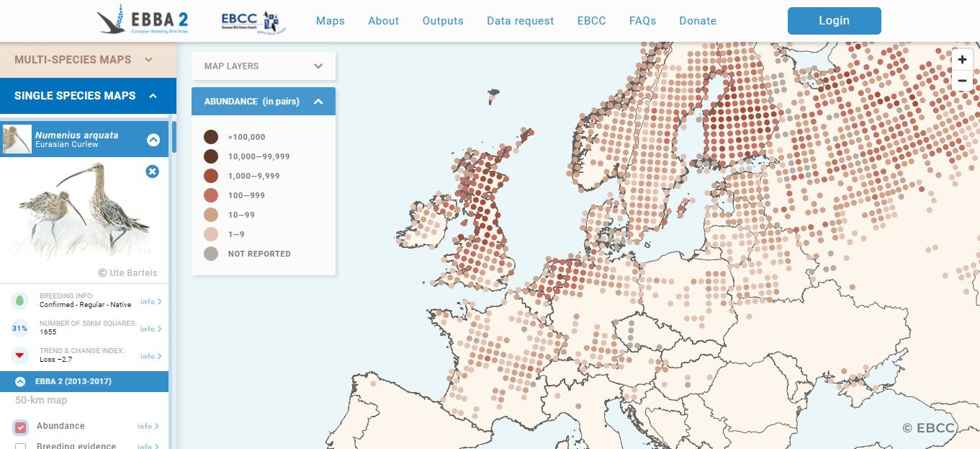
Task: Click the curlew thumbnail beside Numenius arquata
Action: 17,139
